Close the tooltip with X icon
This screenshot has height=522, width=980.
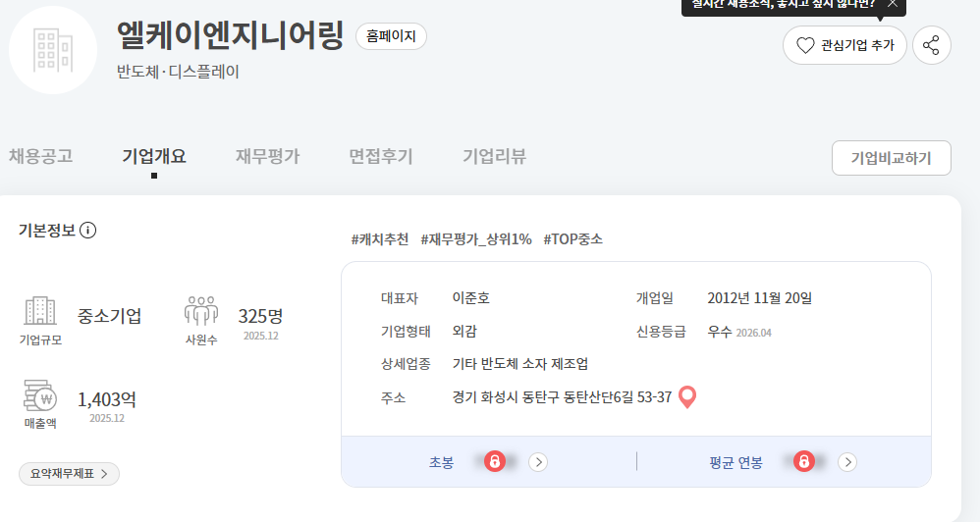tap(893, 4)
